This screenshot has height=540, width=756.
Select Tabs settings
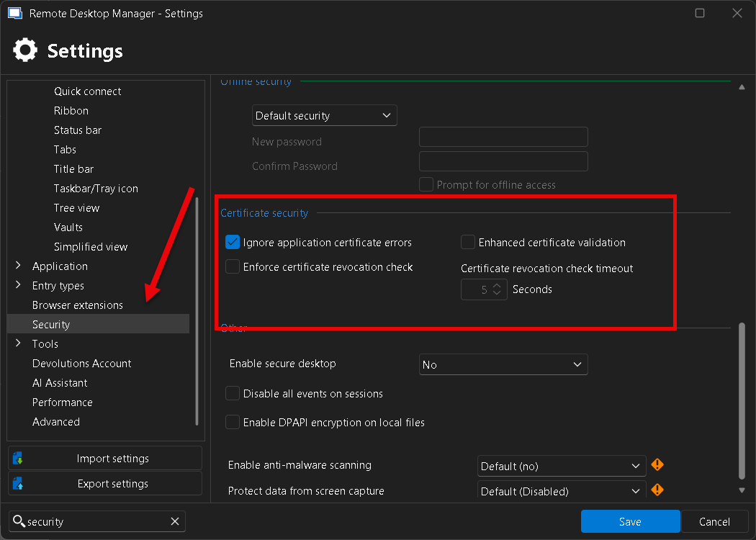click(65, 150)
